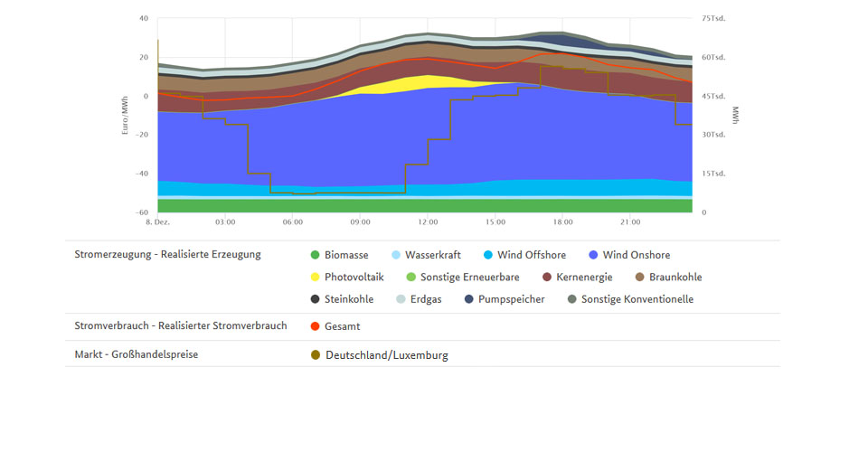Image resolution: width=868 pixels, height=452 pixels.
Task: Click the Markt - Großhandelspreise heading
Action: tap(137, 354)
